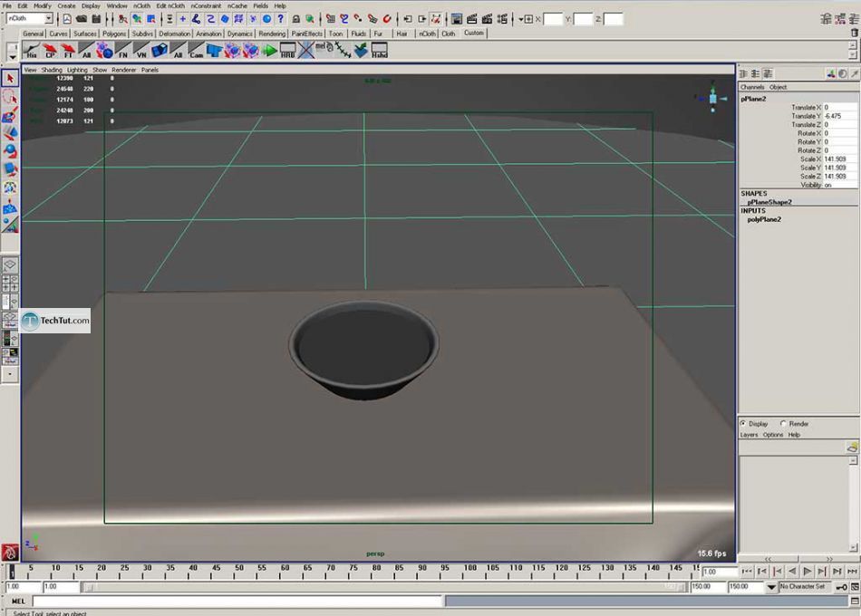Click the Cam shelf button

point(196,51)
